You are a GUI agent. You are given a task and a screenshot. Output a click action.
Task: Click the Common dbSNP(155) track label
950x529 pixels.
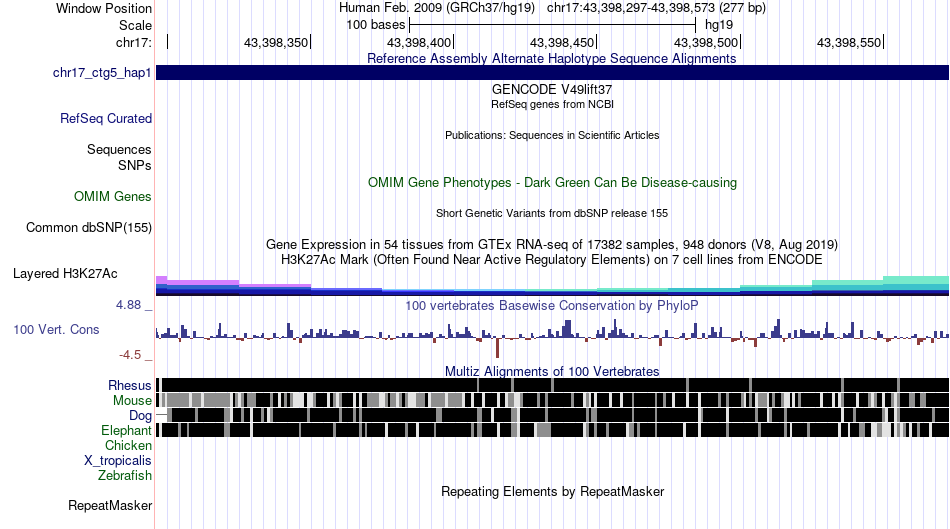89,227
